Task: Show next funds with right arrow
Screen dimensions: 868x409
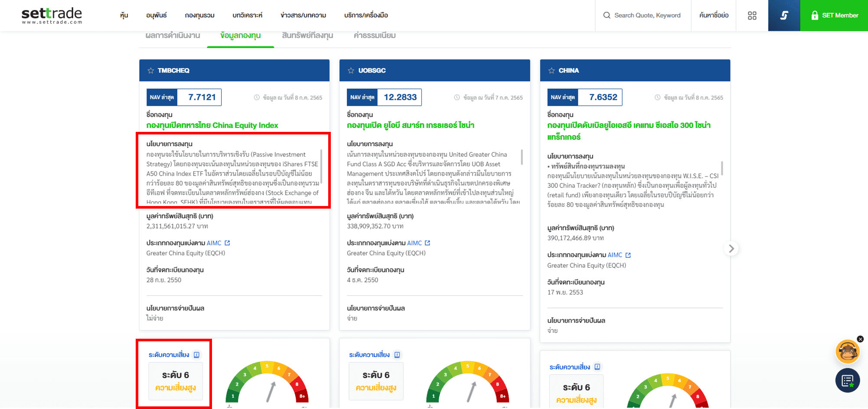Action: point(731,249)
